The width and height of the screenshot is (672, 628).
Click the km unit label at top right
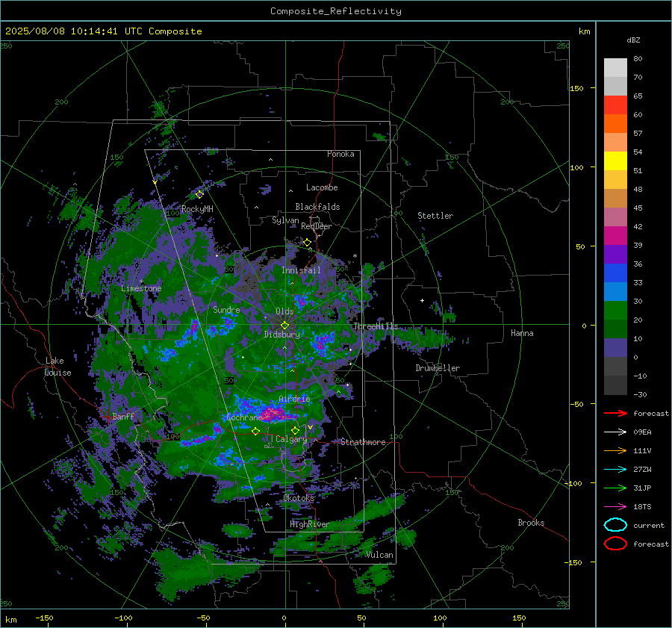(x=584, y=31)
